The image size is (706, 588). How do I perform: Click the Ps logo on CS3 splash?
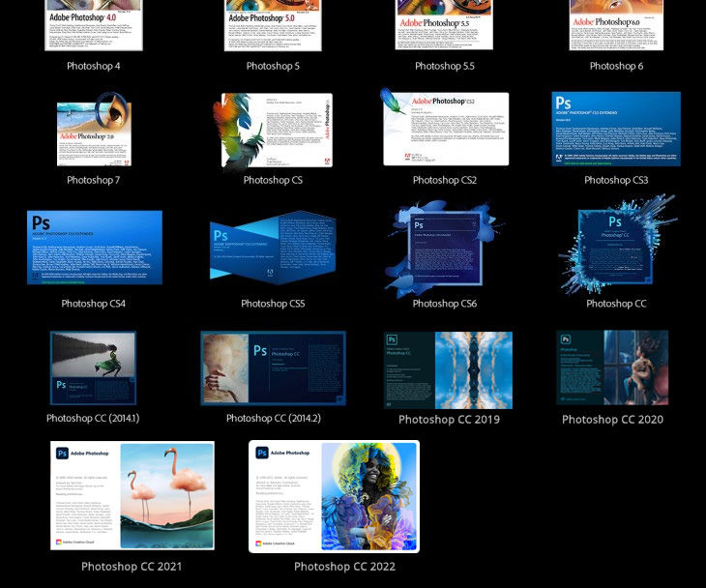coord(563,103)
